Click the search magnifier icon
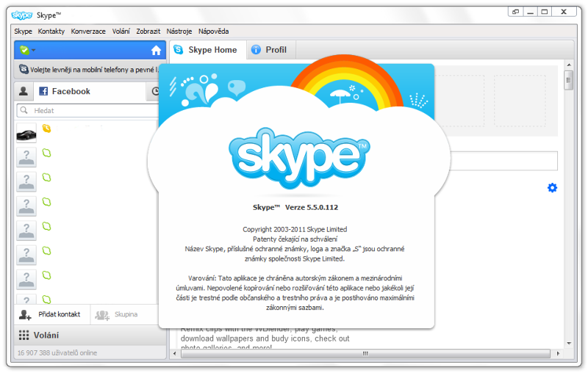 (x=24, y=110)
